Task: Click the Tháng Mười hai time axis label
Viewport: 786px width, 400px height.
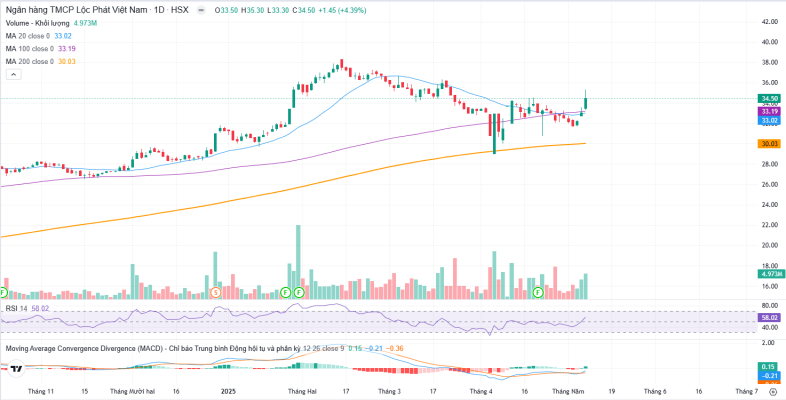Action: 132,391
